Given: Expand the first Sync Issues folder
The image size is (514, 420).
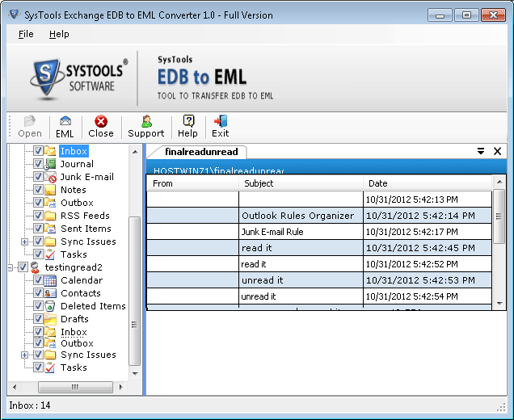Looking at the screenshot, I should 24,241.
